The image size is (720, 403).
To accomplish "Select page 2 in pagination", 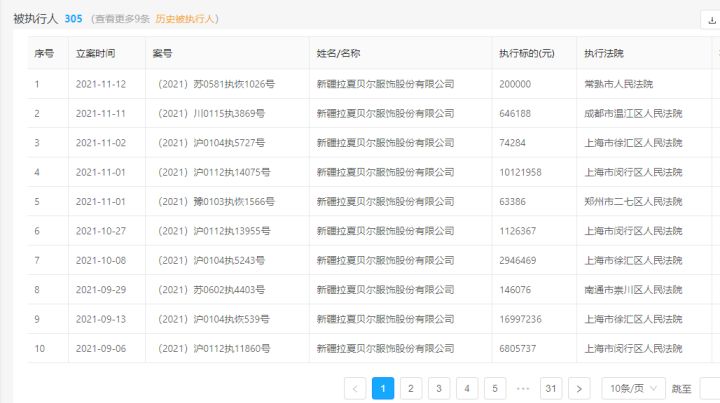I will click(x=411, y=389).
